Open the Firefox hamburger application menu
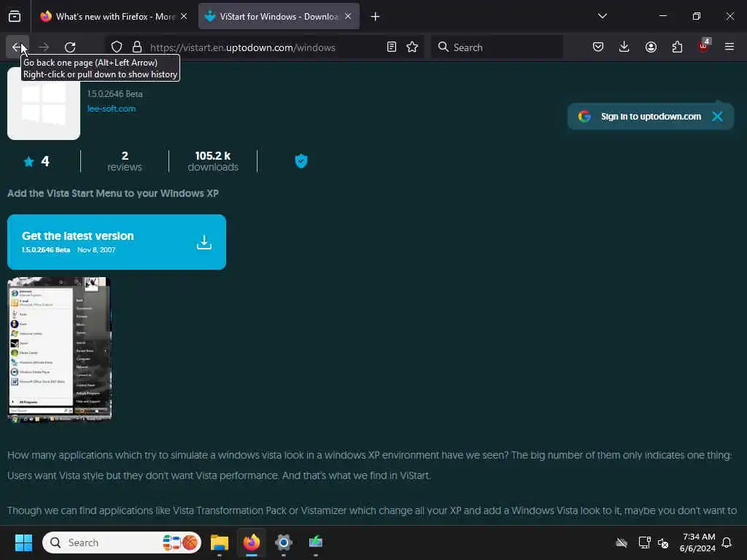 pyautogui.click(x=729, y=47)
